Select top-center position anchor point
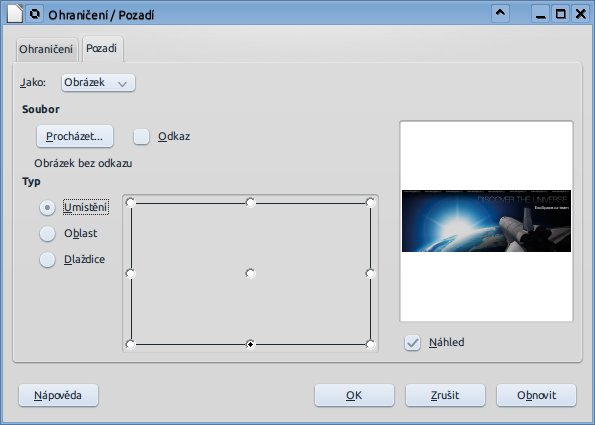This screenshot has width=595, height=425. click(250, 203)
